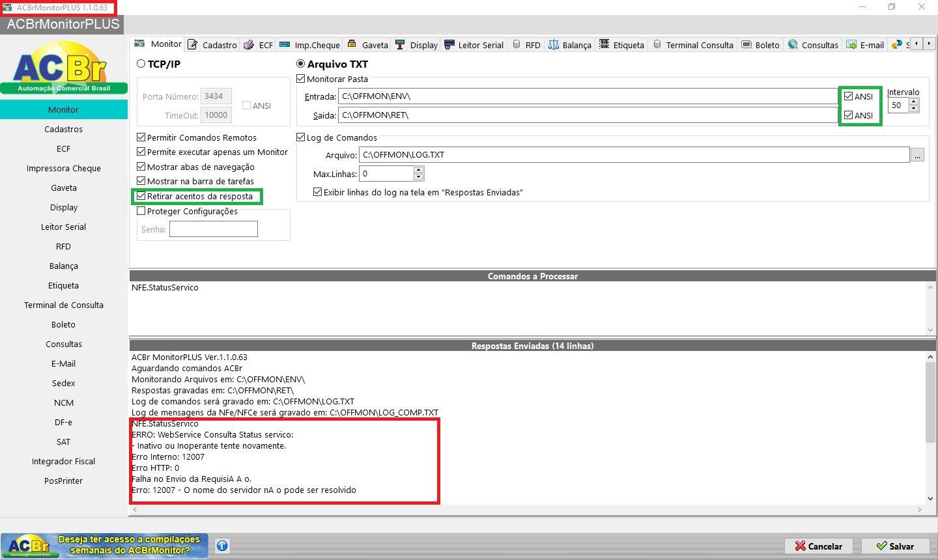938x560 pixels.
Task: Click the ECF tab printer icon
Action: point(248,44)
